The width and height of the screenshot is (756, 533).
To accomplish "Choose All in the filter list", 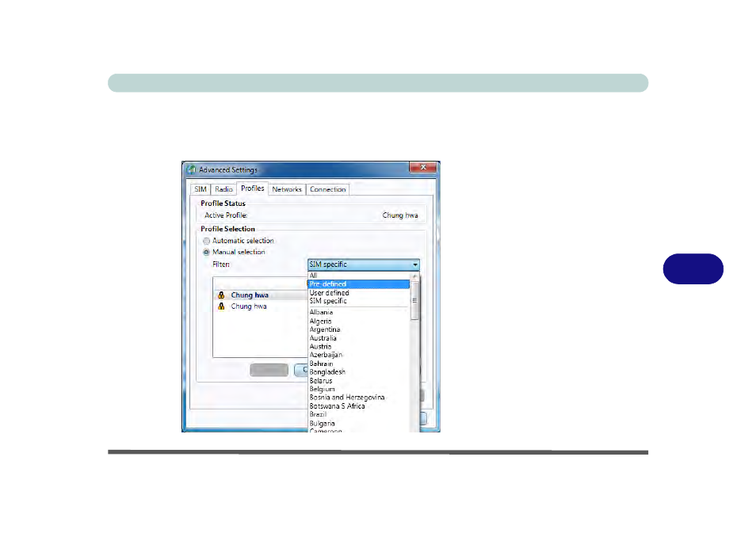I will 359,276.
